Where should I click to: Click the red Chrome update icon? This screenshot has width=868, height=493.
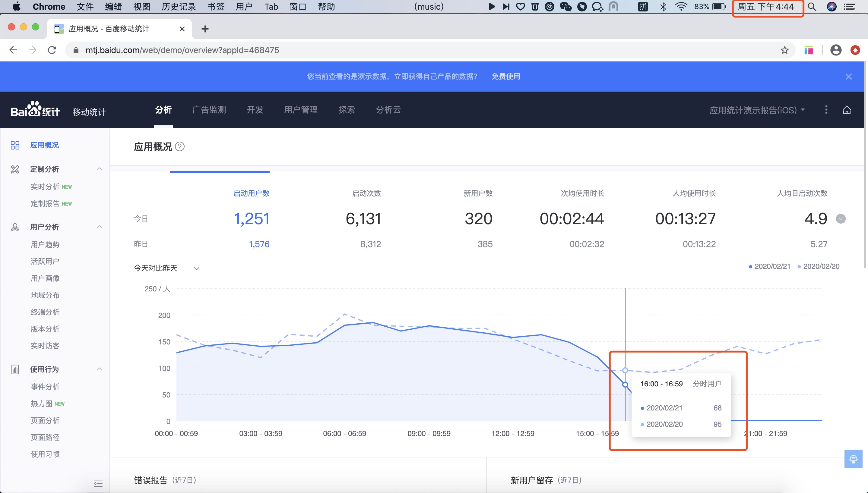coord(855,50)
